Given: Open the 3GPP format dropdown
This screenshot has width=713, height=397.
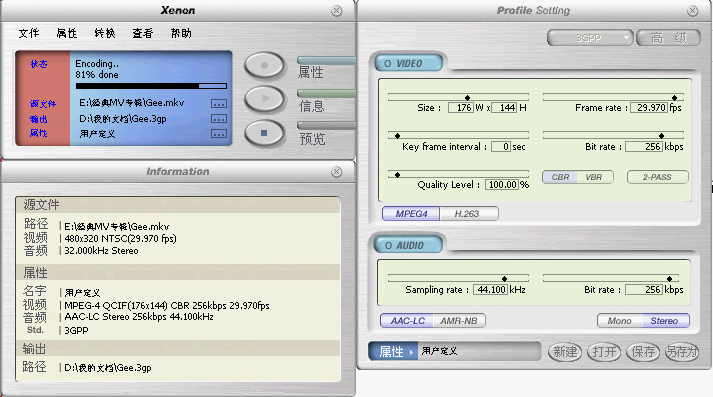Looking at the screenshot, I should point(590,38).
